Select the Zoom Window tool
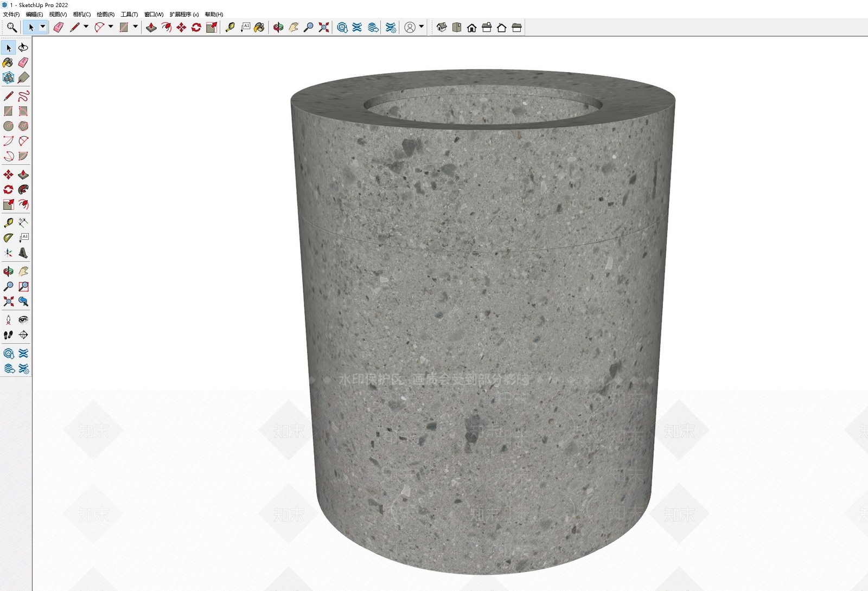868x591 pixels. (23, 286)
